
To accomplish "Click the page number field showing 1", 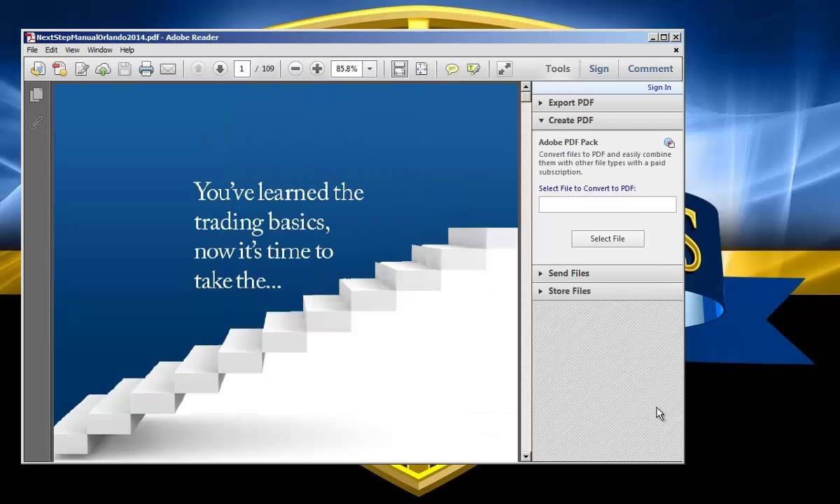I will (x=242, y=69).
